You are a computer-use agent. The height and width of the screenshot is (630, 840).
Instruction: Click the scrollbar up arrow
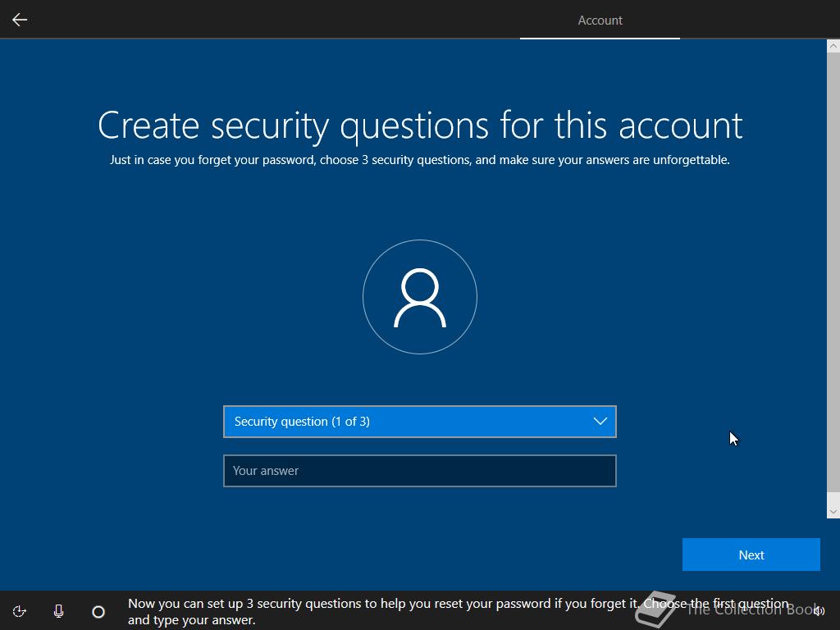(833, 46)
